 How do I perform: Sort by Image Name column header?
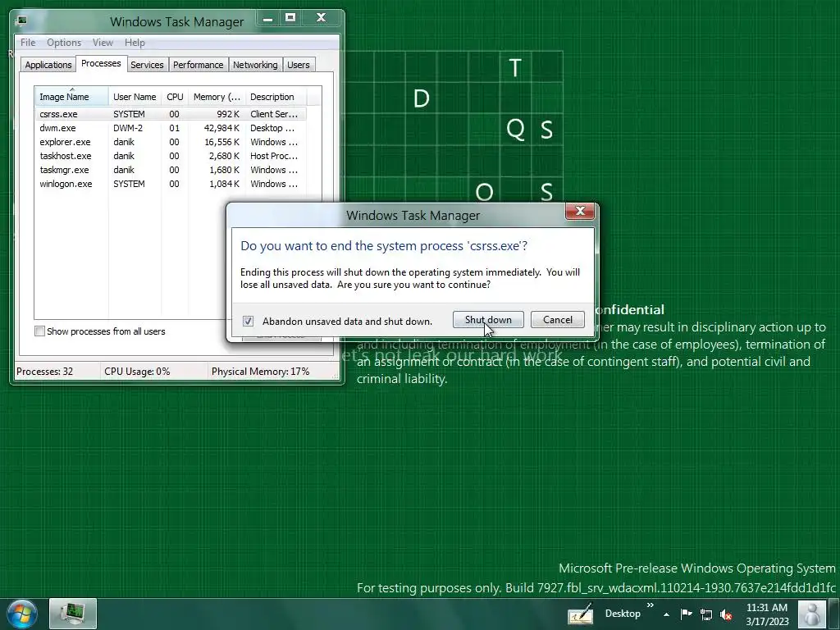72,97
